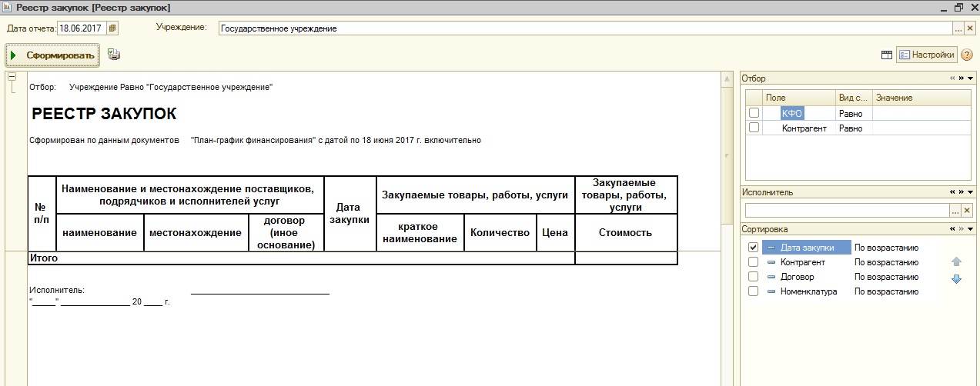Open the calendar picker for Дата отчета
Viewport: 980px width, 386px height.
click(112, 28)
